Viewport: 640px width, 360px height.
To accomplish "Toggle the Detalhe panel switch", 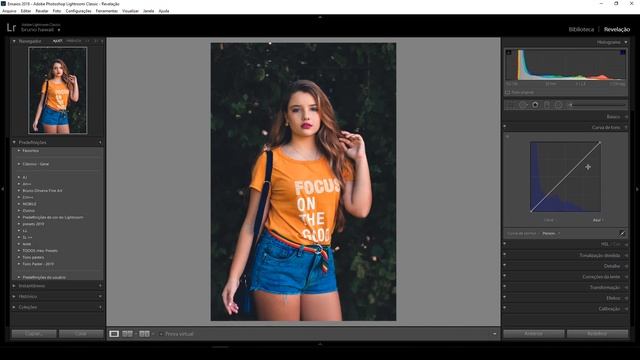I will click(x=505, y=265).
